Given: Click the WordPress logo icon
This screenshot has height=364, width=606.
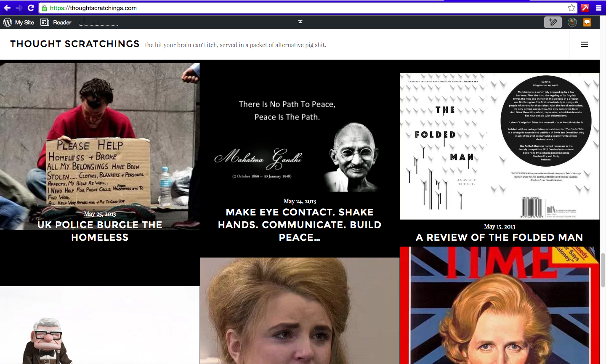Looking at the screenshot, I should point(8,22).
